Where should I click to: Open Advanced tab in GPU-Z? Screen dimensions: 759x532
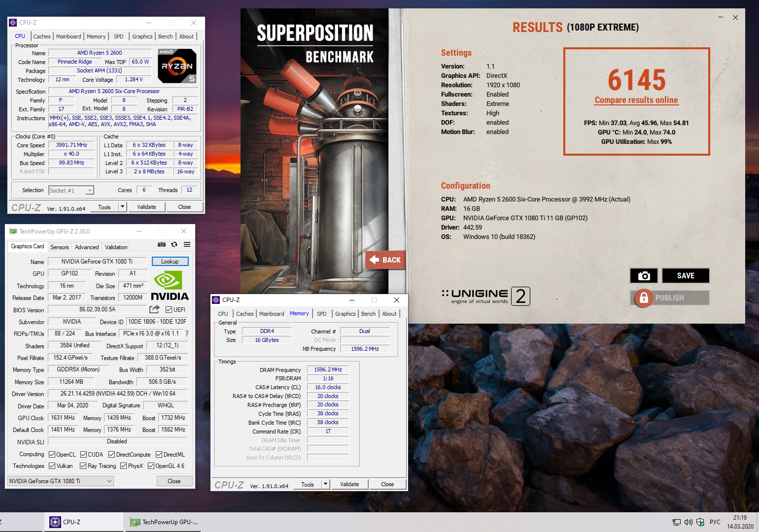(x=87, y=247)
